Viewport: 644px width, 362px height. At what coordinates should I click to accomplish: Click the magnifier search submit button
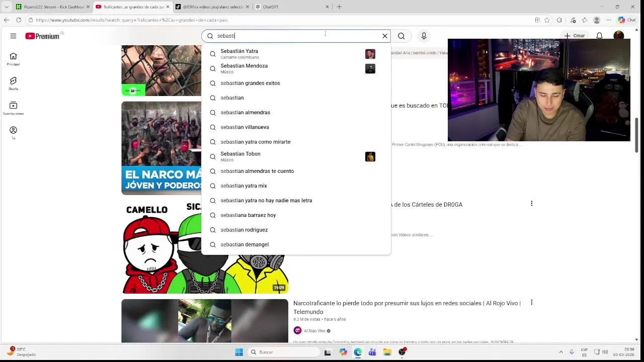(401, 36)
